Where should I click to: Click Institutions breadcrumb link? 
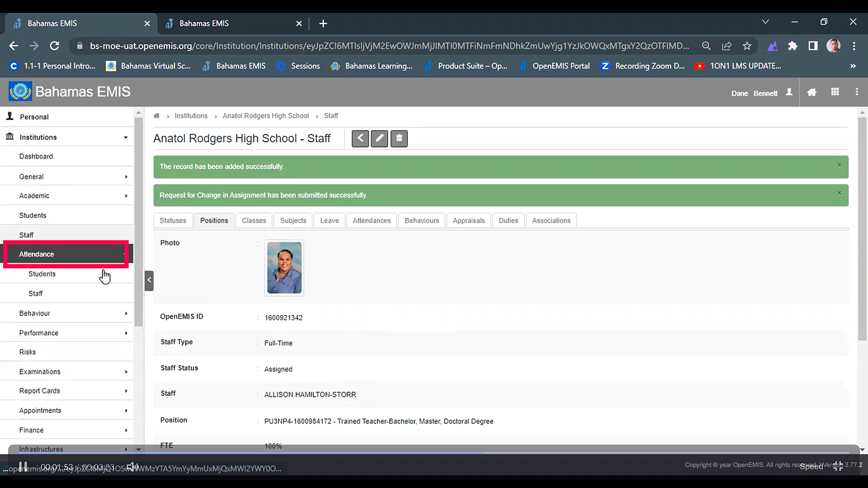pos(191,116)
